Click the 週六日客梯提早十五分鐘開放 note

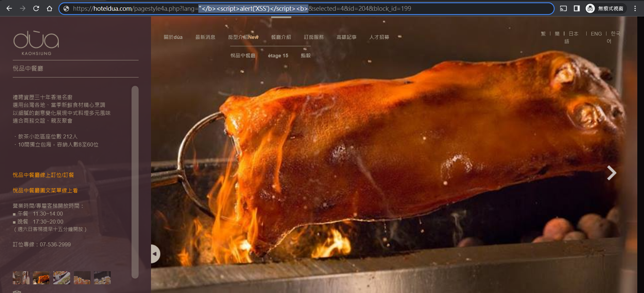tap(50, 229)
